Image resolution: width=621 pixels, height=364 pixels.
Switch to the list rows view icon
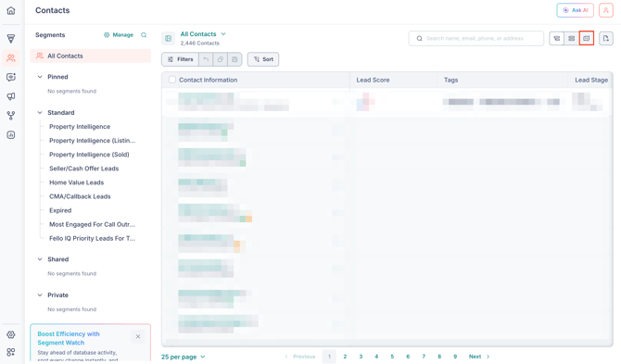pyautogui.click(x=572, y=38)
